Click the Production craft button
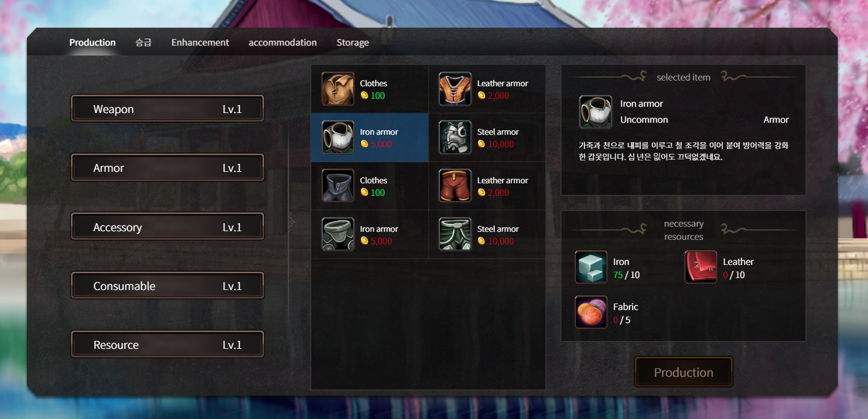This screenshot has height=419, width=868. [x=683, y=372]
